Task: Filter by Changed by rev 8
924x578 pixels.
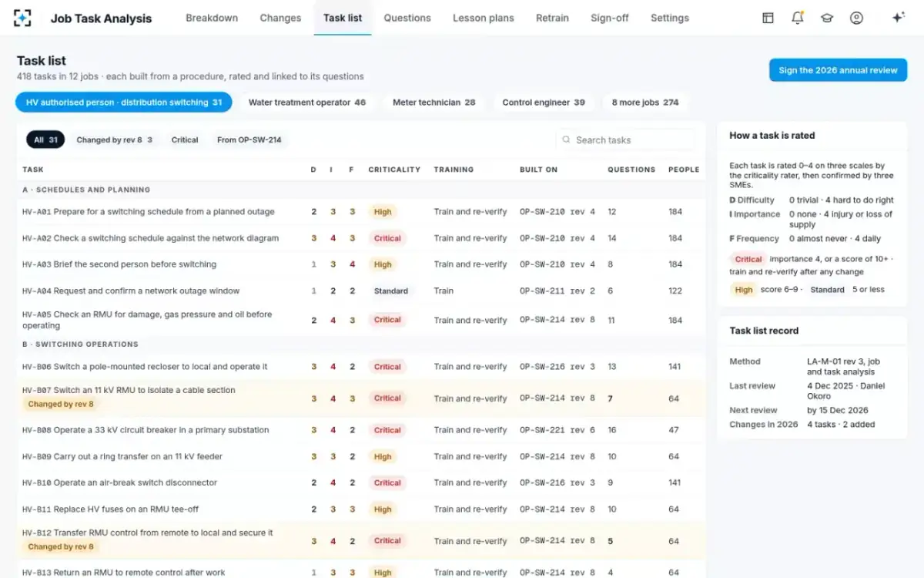Action: click(x=114, y=139)
